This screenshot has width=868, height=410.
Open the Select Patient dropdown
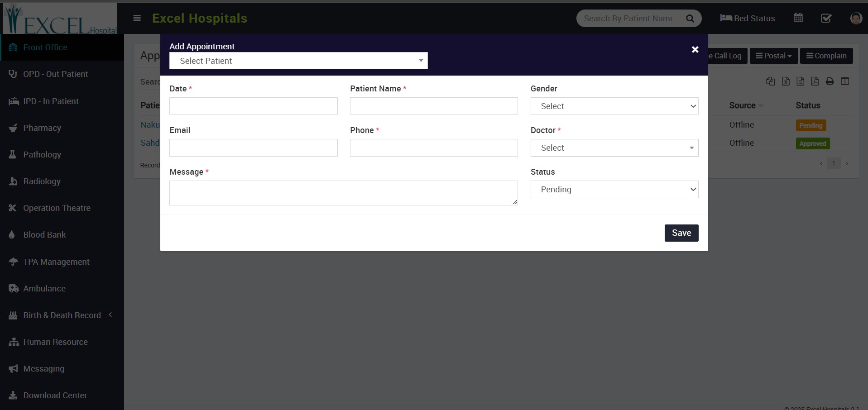[298, 61]
